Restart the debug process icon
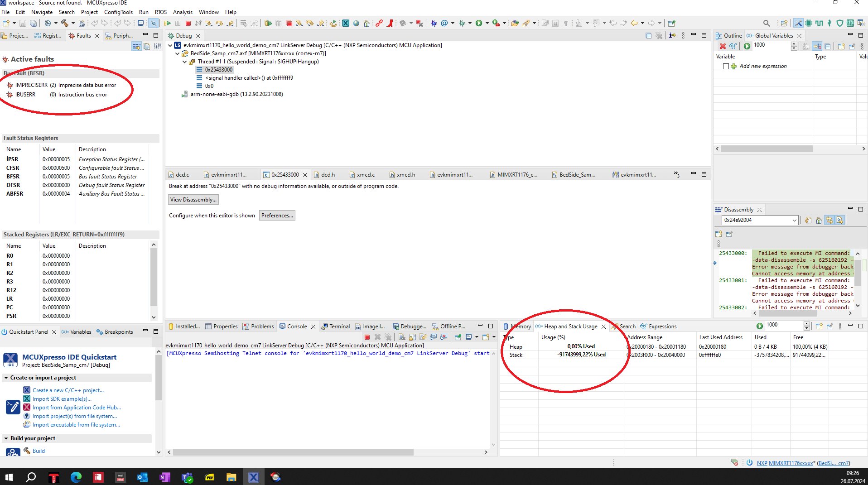The width and height of the screenshot is (868, 485). (x=333, y=23)
